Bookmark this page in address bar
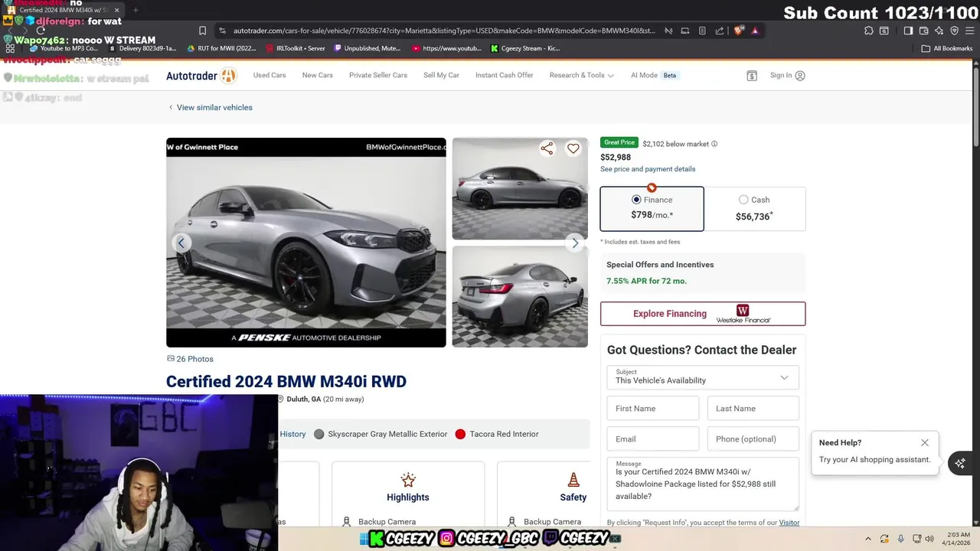Image resolution: width=980 pixels, height=551 pixels. point(202,31)
